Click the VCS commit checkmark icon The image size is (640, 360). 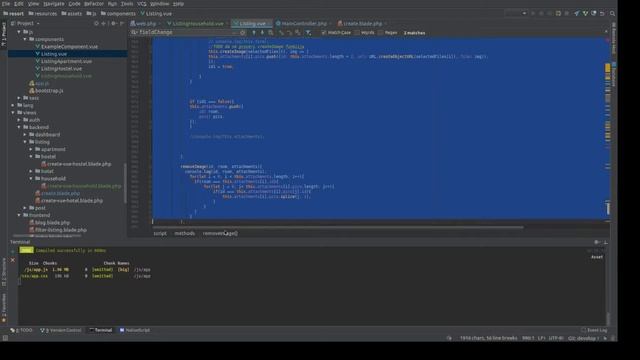pyautogui.click(x=585, y=13)
